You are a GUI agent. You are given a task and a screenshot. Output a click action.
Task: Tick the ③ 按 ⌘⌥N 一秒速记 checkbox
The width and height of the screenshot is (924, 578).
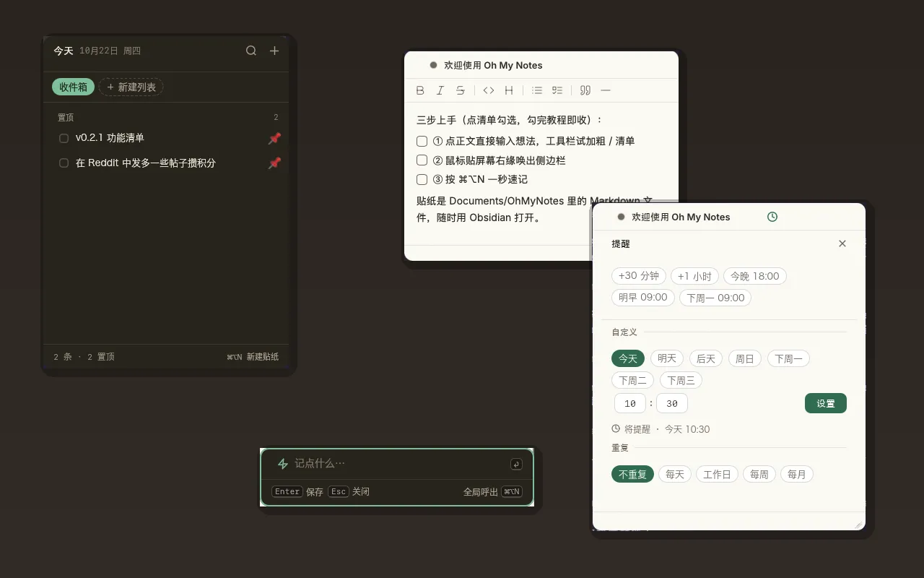(x=422, y=179)
